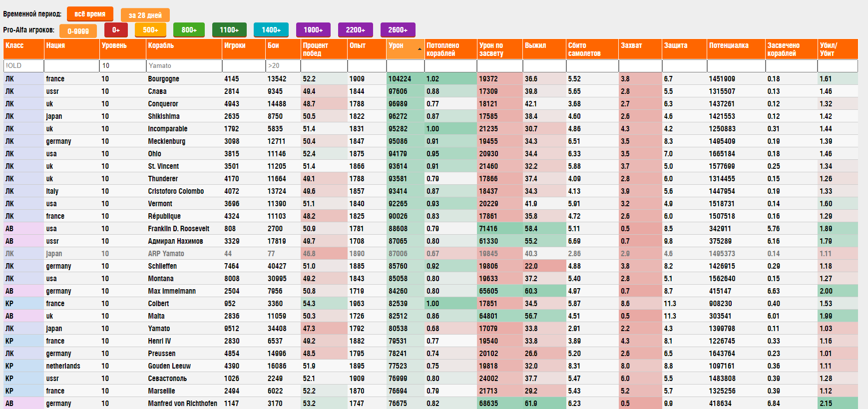Select the 'всё время' time period button

90,14
